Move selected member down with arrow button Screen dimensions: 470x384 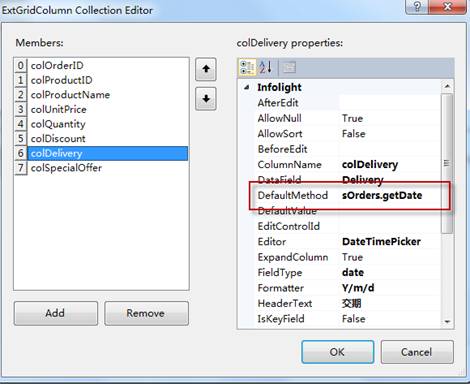click(206, 99)
